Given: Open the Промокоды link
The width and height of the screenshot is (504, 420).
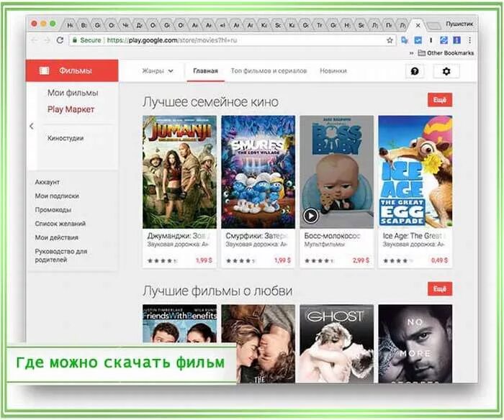Looking at the screenshot, I should click(53, 210).
